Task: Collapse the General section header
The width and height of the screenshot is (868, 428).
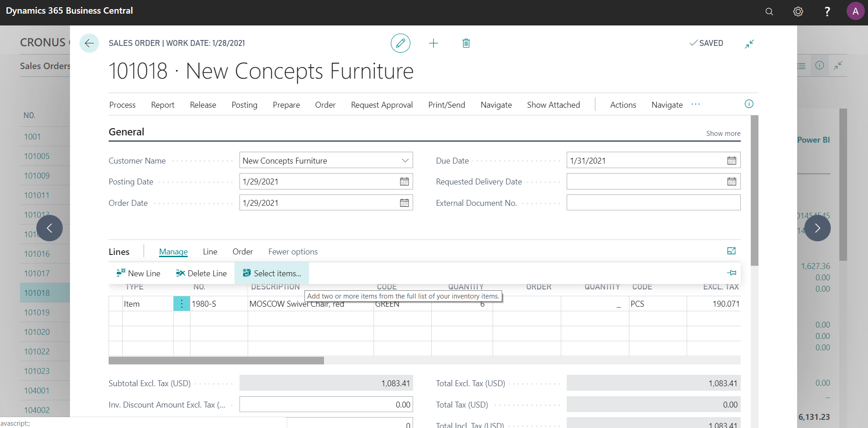Action: pyautogui.click(x=126, y=132)
